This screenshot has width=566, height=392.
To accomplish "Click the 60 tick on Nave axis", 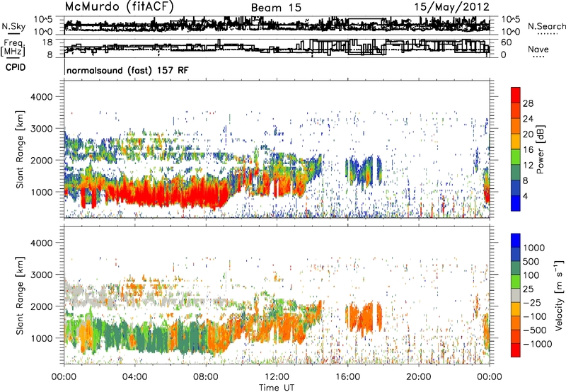I will click(x=507, y=42).
